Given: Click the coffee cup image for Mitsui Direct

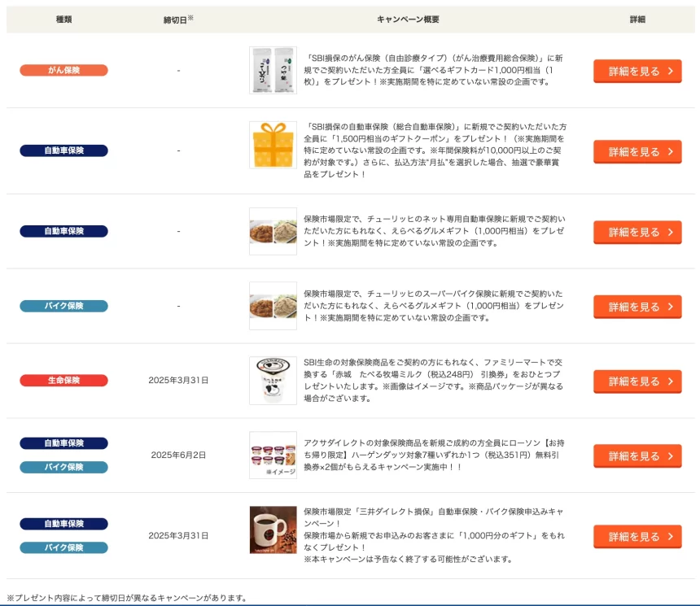Looking at the screenshot, I should coord(273,530).
